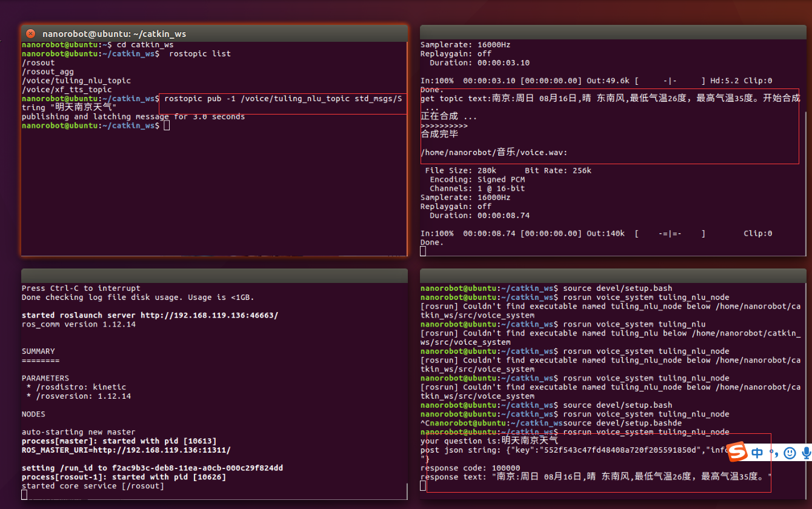This screenshot has width=812, height=509.
Task: Focus the cursor at top-left terminal prompt
Action: [x=167, y=125]
